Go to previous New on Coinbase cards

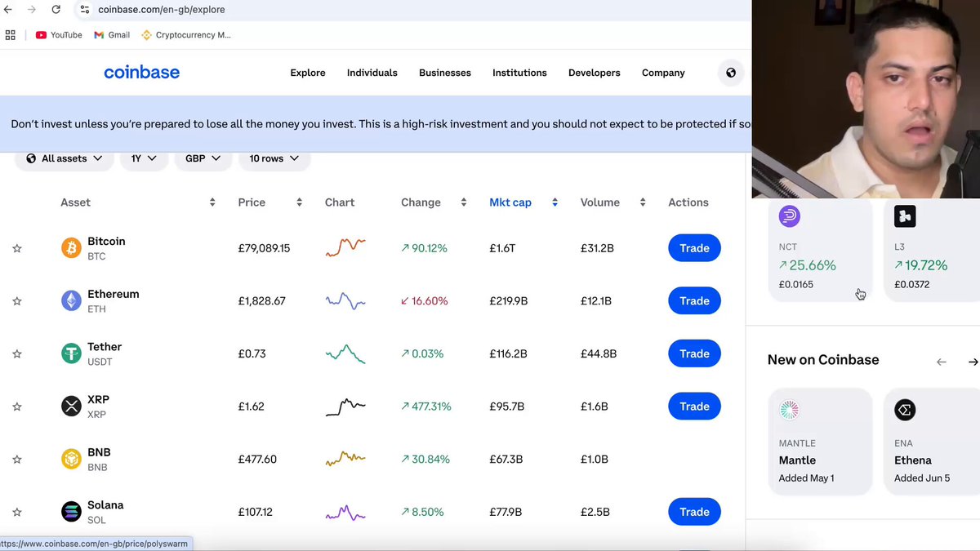click(x=942, y=362)
